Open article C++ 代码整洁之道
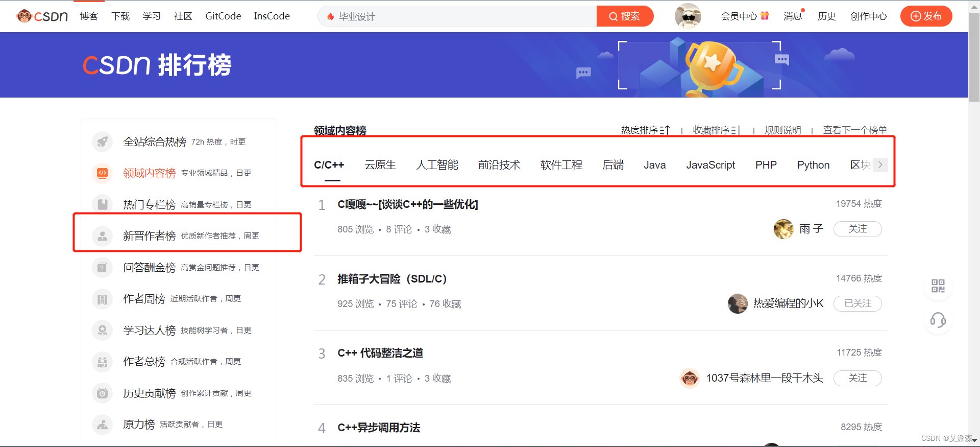Image resolution: width=980 pixels, height=447 pixels. click(x=380, y=353)
